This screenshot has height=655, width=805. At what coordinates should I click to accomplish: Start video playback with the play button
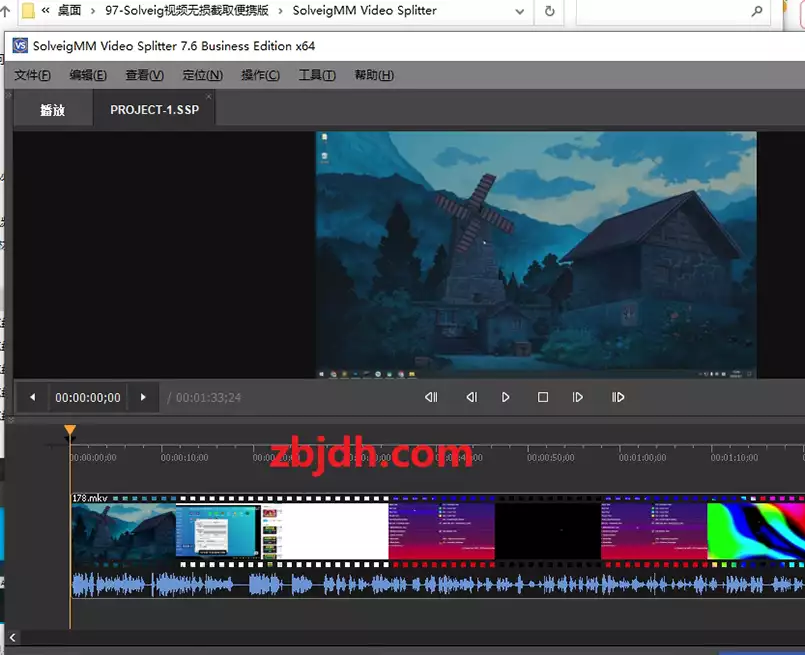coord(506,397)
